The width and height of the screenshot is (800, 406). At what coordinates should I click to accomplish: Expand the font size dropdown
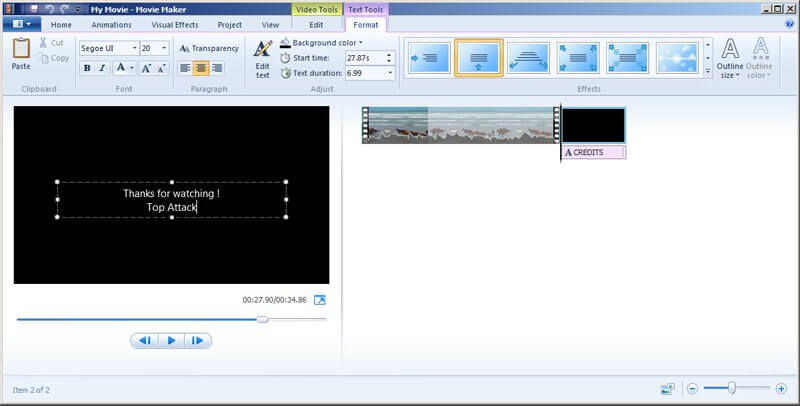tap(164, 48)
